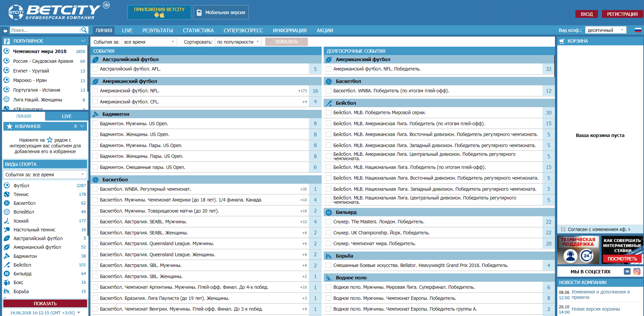Open sidebar События за: все время dropdown
This screenshot has height=316, width=644.
(45, 175)
